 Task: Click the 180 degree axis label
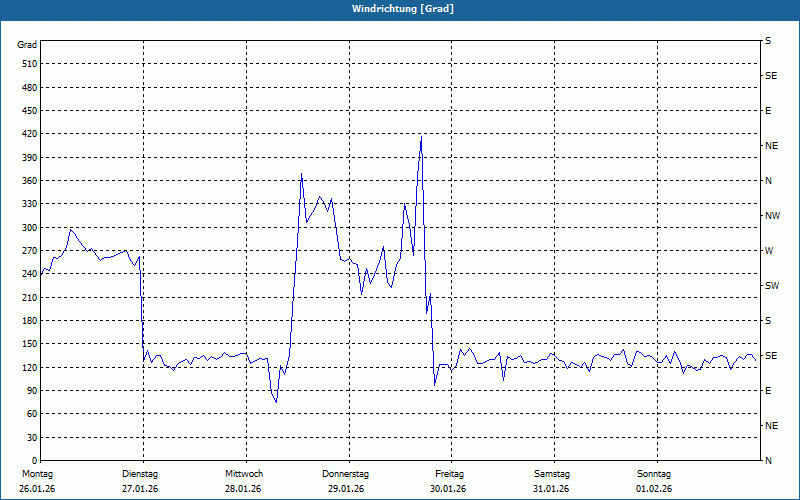(x=30, y=321)
